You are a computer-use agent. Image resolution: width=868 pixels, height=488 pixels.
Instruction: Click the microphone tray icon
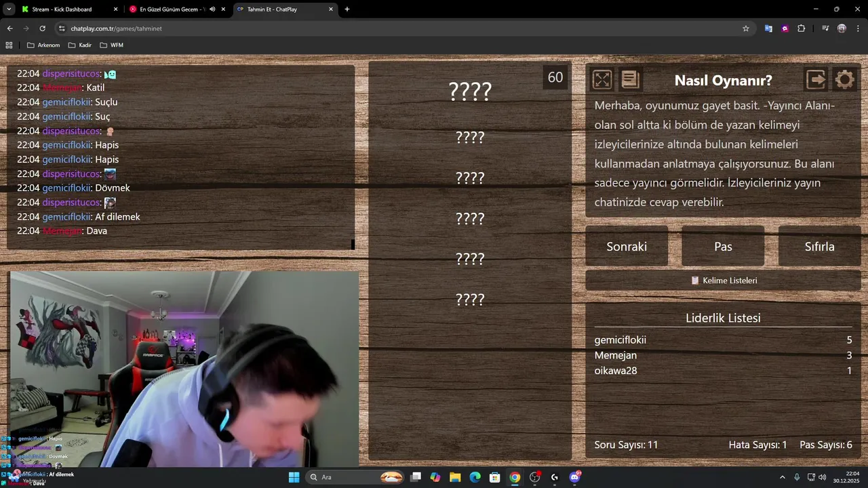(x=797, y=477)
